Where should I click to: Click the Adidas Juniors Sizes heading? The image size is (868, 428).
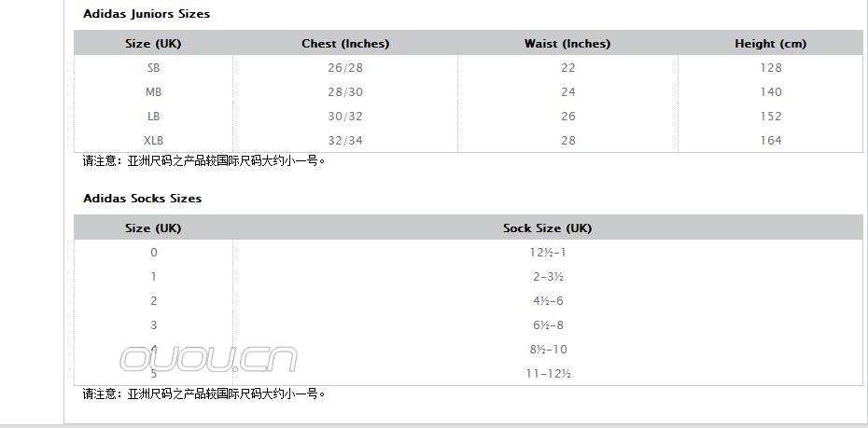(147, 14)
